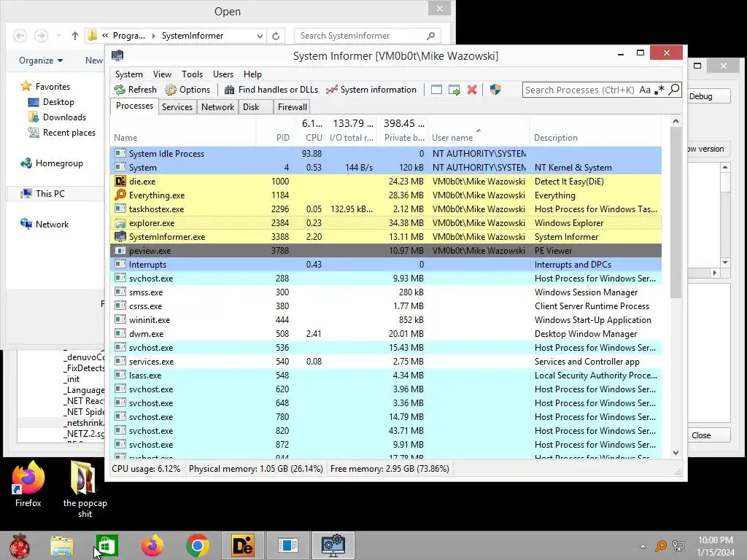
Task: Click System Informer title bar icon
Action: (x=117, y=55)
